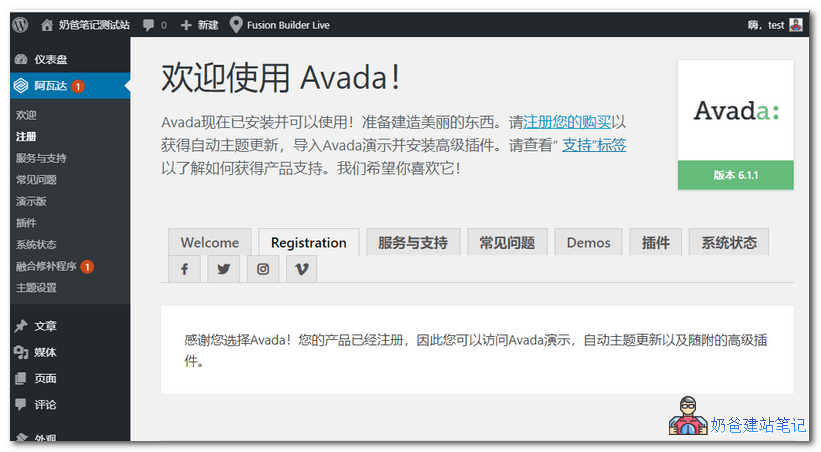Click the badge beside 融合修补程序
Screen dimensions: 821x452
(87, 267)
